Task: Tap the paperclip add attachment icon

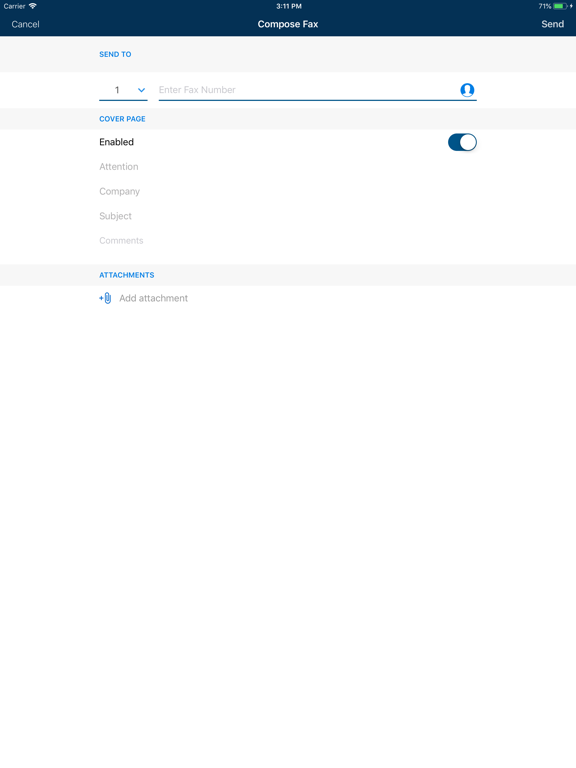Action: (105, 298)
